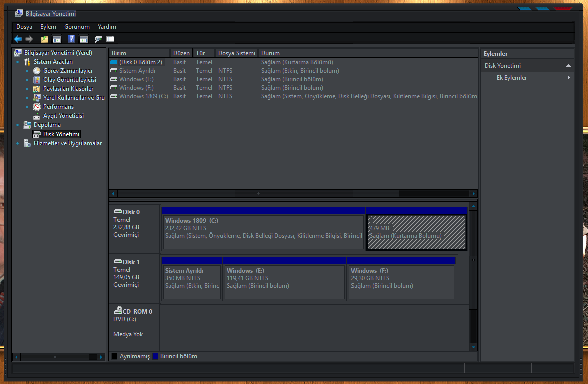This screenshot has height=384, width=588.
Task: Open the Dosya menu
Action: (24, 27)
